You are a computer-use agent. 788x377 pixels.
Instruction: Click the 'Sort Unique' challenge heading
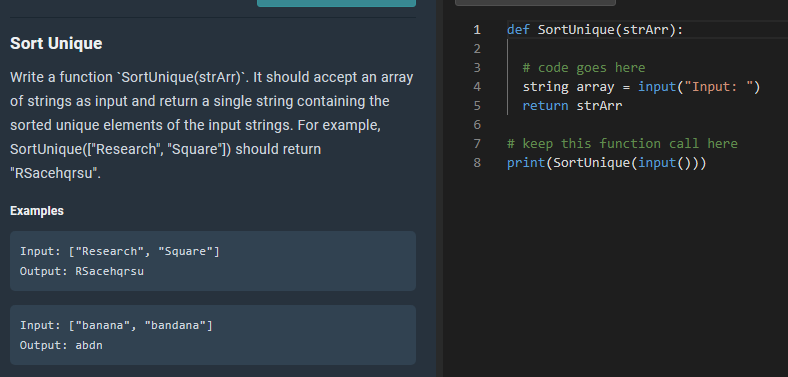click(56, 43)
